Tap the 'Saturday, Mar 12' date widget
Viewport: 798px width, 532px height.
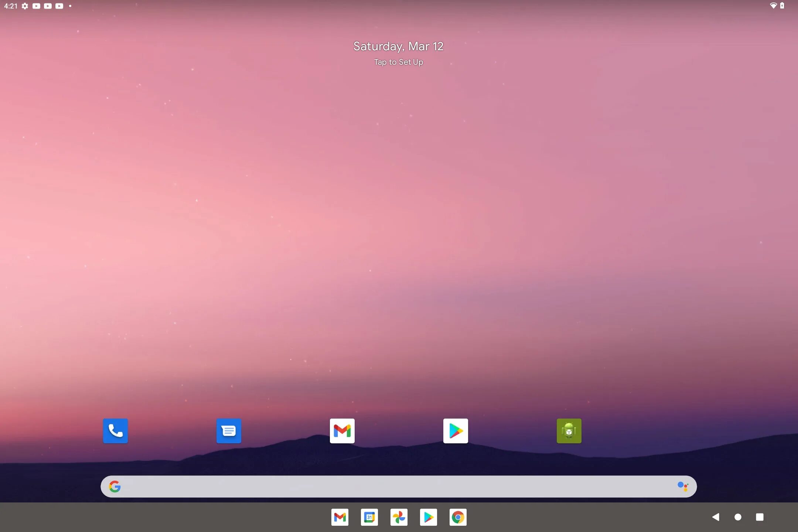[x=398, y=46]
